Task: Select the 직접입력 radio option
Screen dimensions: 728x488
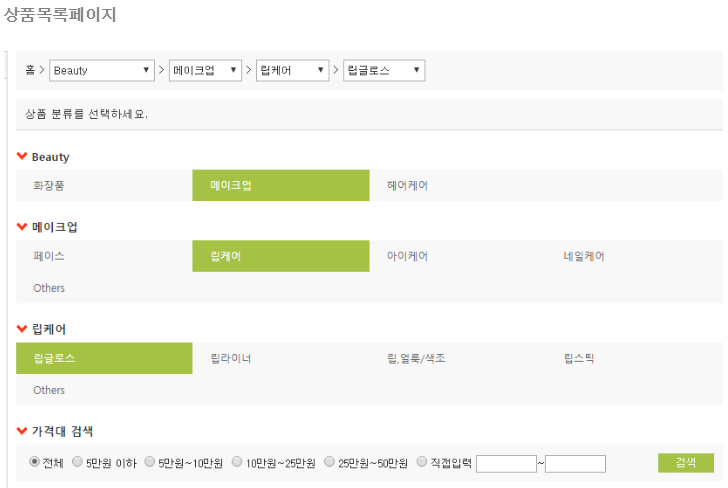Action: coord(421,462)
